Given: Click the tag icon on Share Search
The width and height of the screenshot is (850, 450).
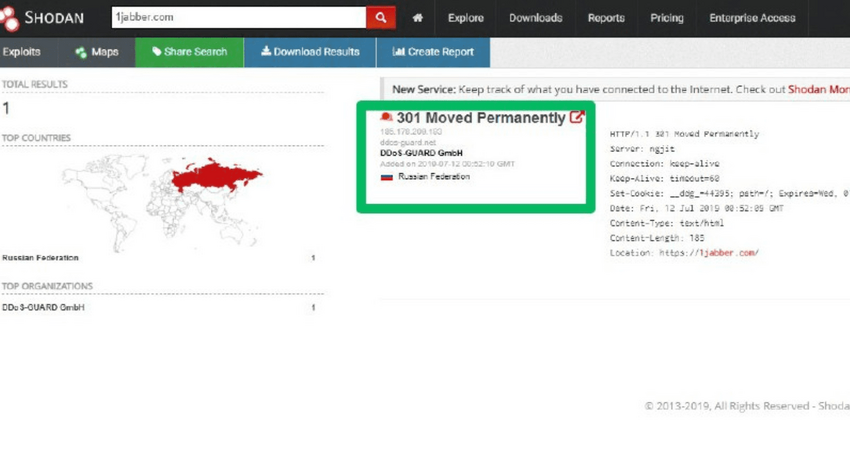Looking at the screenshot, I should click(x=157, y=52).
